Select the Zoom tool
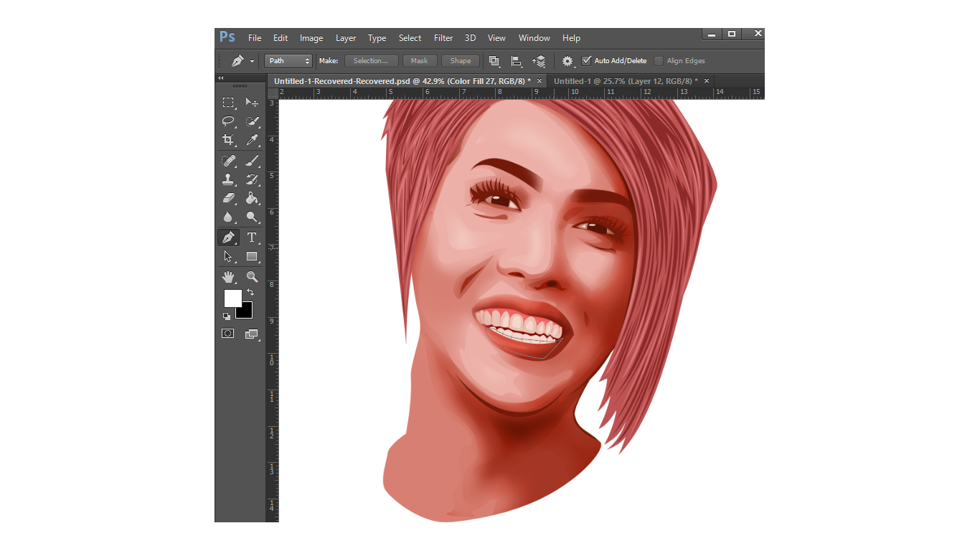The height and width of the screenshot is (551, 980). coord(252,276)
